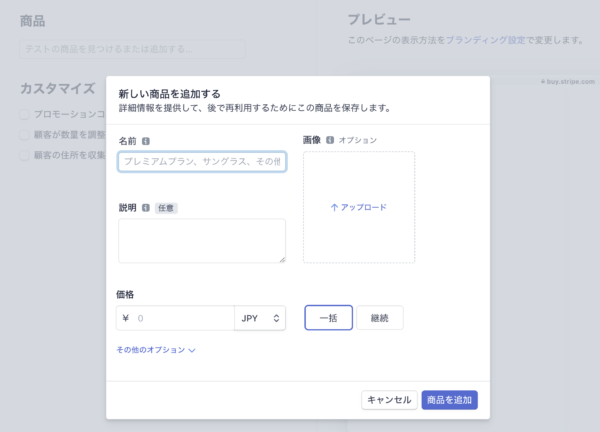This screenshot has height=432, width=600.
Task: Click into the 説明 description textarea
Action: click(202, 241)
